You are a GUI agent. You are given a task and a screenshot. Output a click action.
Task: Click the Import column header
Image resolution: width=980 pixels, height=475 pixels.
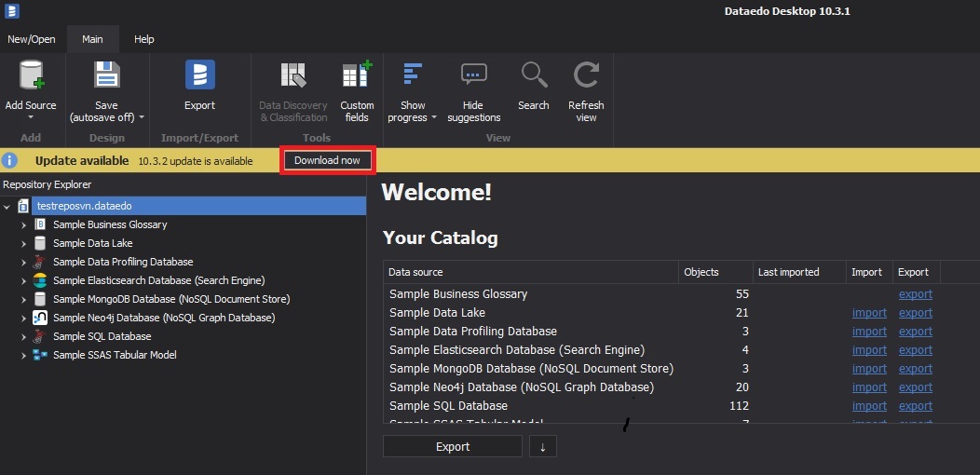click(x=869, y=272)
